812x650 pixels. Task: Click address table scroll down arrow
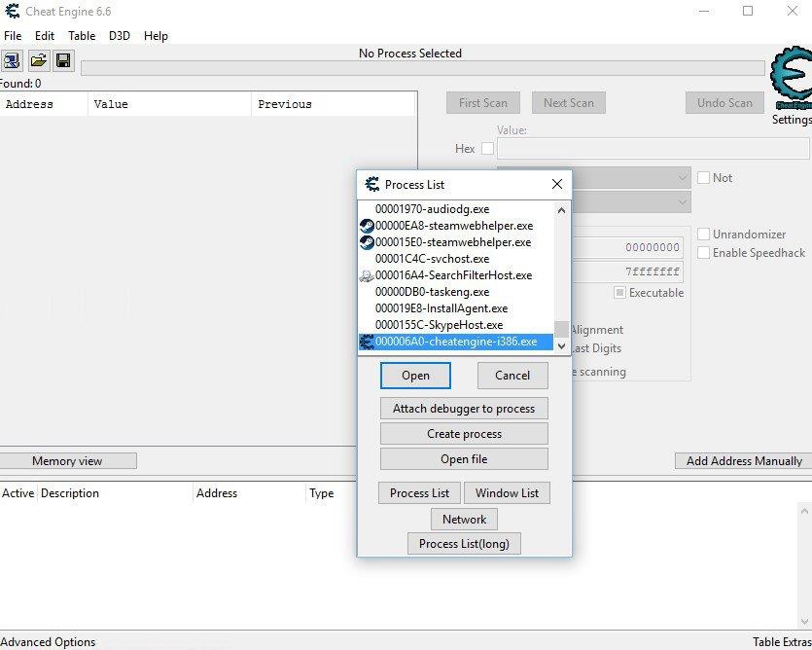tap(804, 621)
